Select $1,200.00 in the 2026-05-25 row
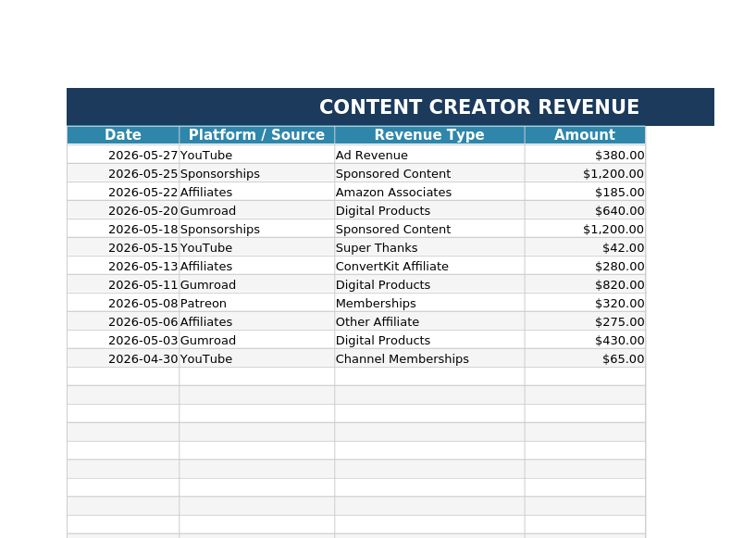756x538 pixels. tap(585, 174)
